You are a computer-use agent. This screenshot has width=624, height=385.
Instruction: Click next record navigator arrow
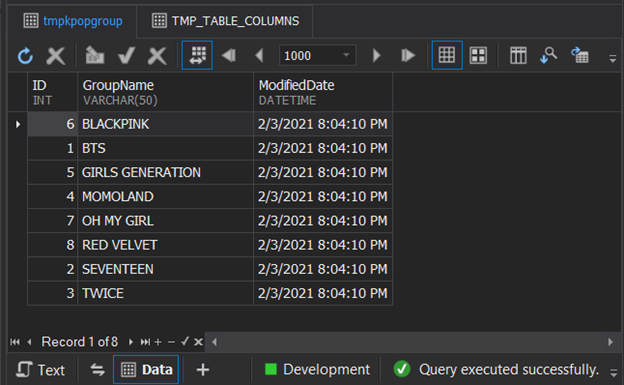pyautogui.click(x=131, y=342)
